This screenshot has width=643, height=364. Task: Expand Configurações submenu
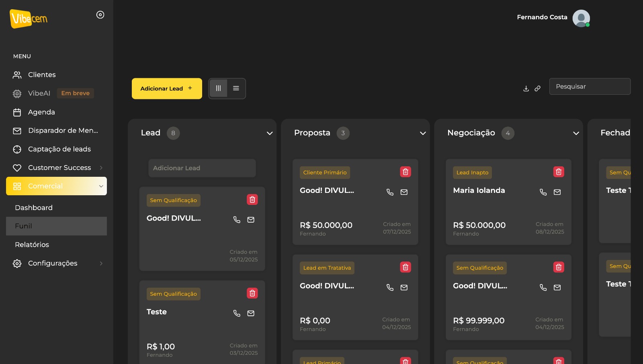[56, 263]
